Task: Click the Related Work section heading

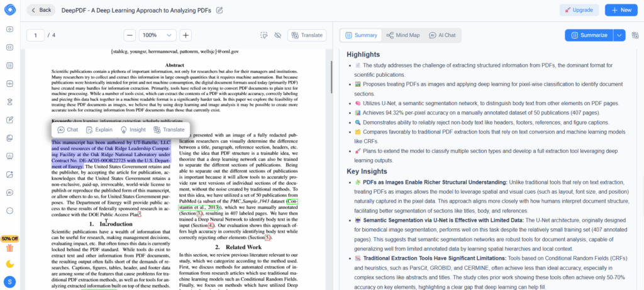Action: pos(238,247)
